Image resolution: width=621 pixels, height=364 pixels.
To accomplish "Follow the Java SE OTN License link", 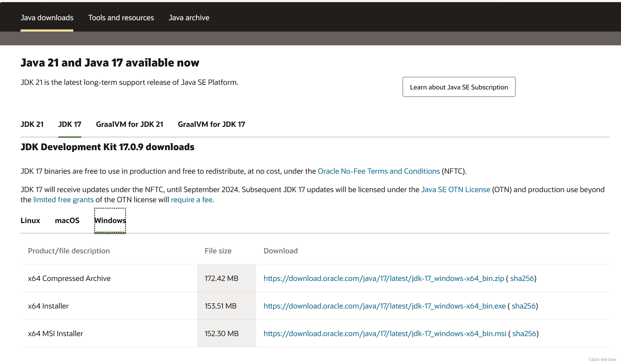I will pos(456,190).
